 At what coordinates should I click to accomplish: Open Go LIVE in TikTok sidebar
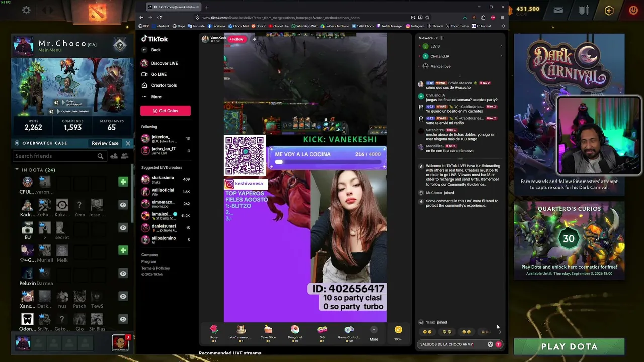pyautogui.click(x=159, y=74)
